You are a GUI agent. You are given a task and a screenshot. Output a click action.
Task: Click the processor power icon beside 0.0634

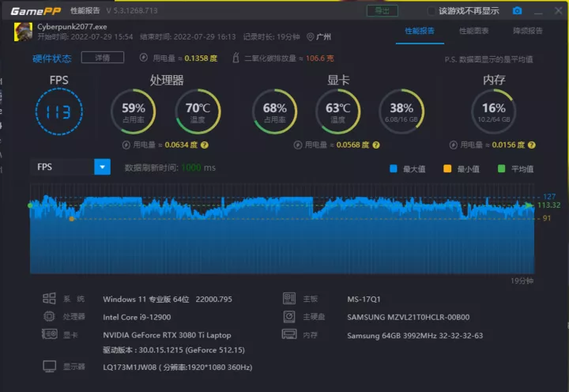pyautogui.click(x=126, y=145)
